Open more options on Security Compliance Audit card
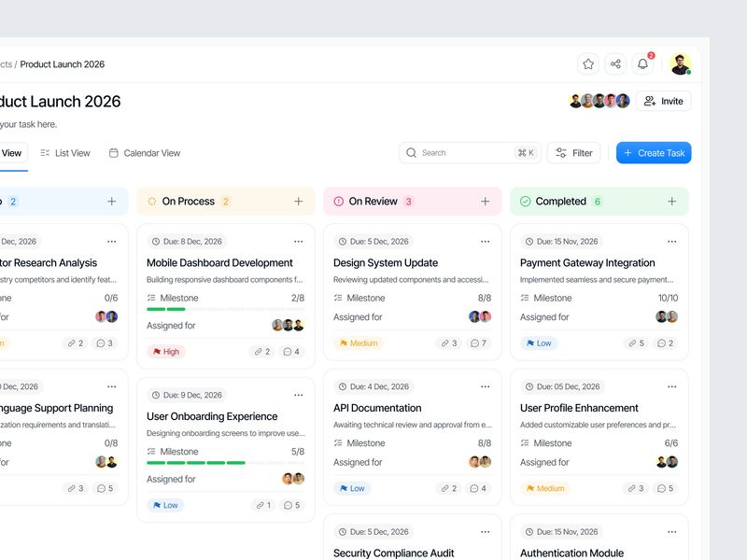 coord(485,532)
